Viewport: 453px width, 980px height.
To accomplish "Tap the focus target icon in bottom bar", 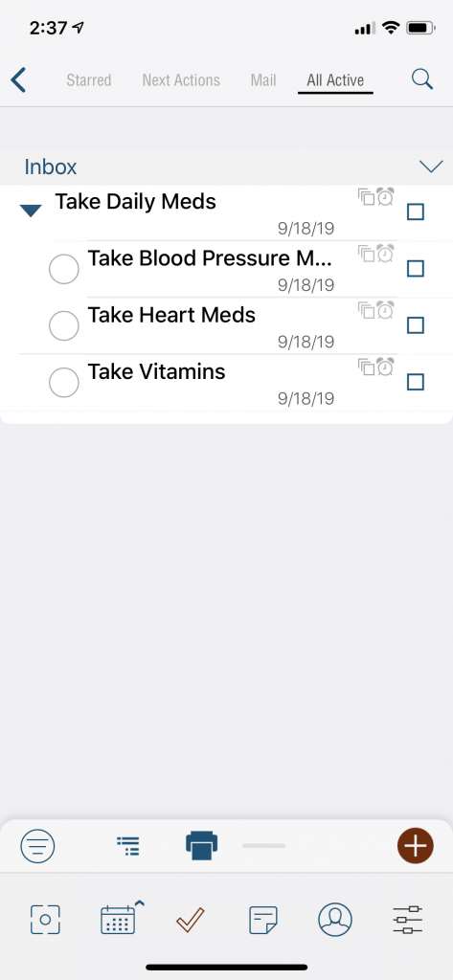I will click(x=45, y=920).
